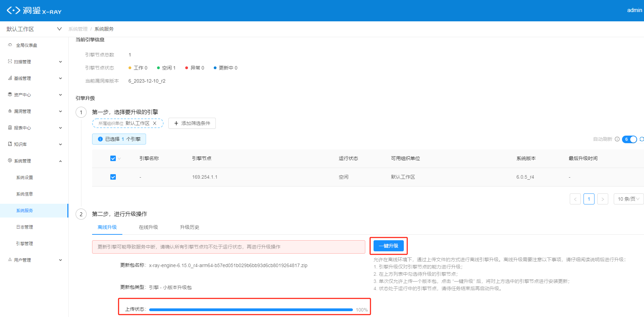The height and width of the screenshot is (317, 644).
Task: Click the refresh icon beside 自动刷新
Action: [x=641, y=139]
